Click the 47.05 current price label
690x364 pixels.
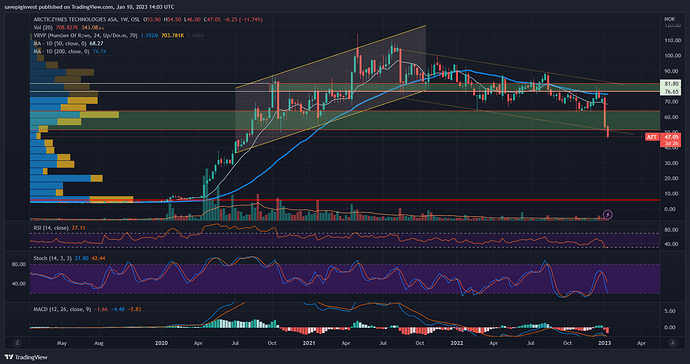(672, 137)
